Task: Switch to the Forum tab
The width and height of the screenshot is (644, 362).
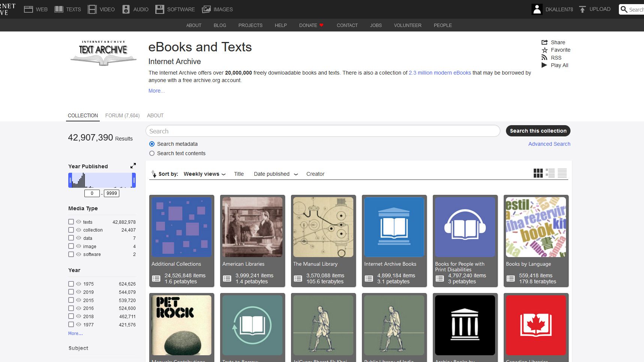Action: pyautogui.click(x=122, y=115)
